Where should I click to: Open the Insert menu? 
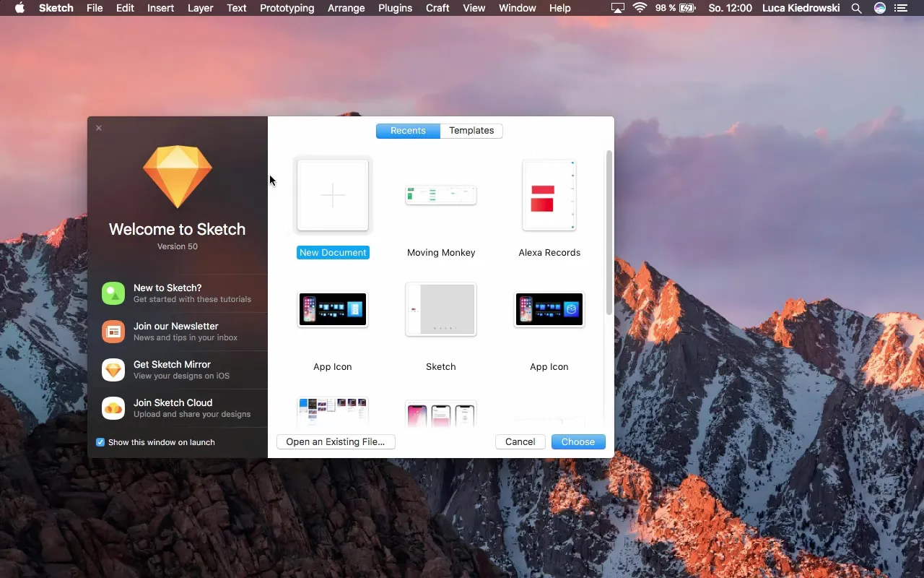[x=160, y=8]
